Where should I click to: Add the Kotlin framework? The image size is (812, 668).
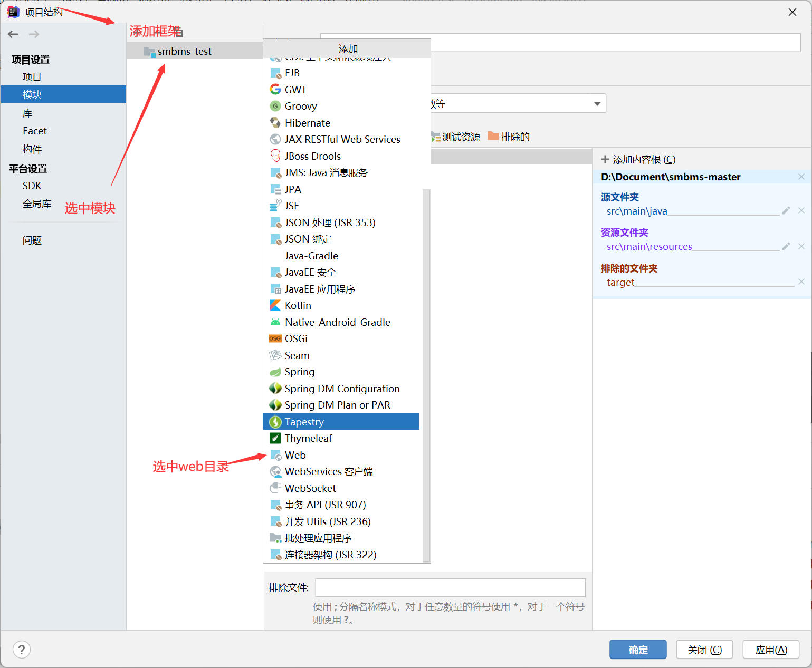pos(341,305)
